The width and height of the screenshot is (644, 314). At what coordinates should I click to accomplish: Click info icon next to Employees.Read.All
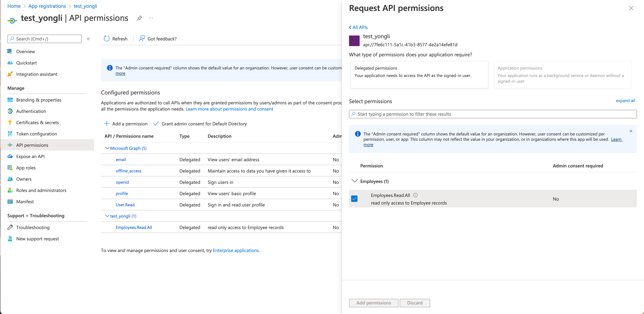[415, 195]
